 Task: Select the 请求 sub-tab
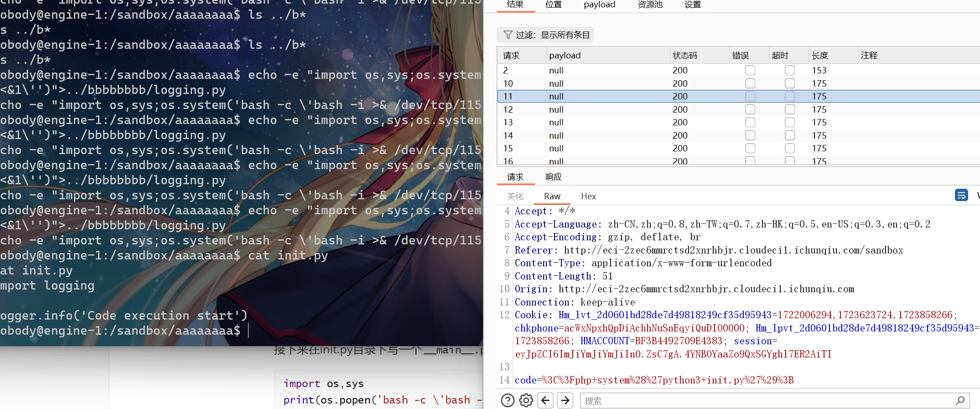(515, 177)
